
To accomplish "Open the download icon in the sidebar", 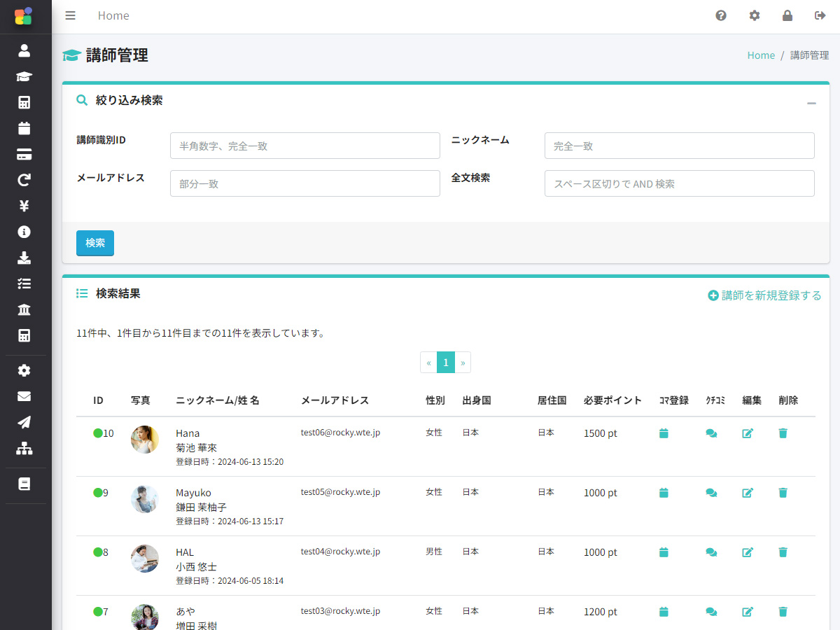I will tap(24, 258).
